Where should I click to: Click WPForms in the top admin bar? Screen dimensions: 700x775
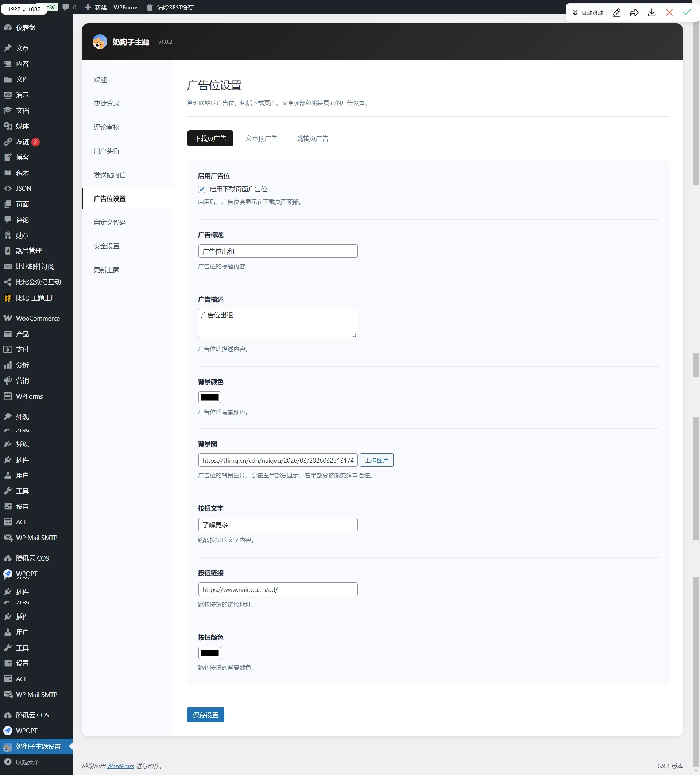(126, 7)
